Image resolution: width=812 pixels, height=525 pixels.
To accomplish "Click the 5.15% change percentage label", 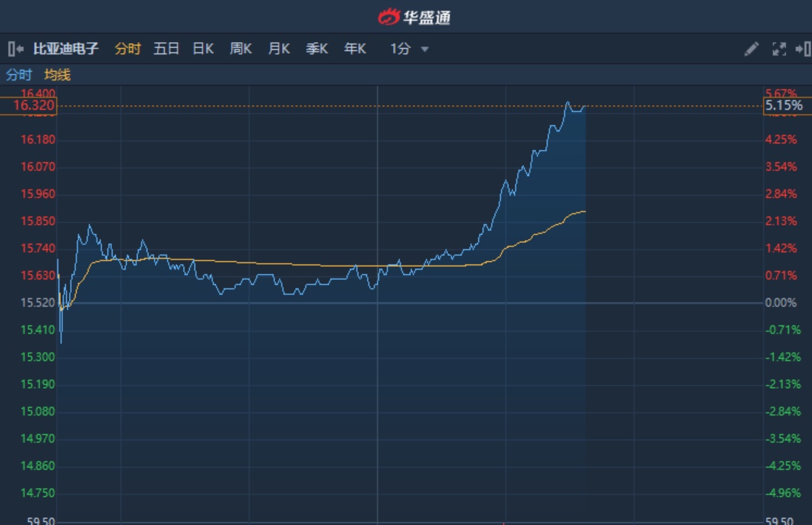I will pos(784,106).
